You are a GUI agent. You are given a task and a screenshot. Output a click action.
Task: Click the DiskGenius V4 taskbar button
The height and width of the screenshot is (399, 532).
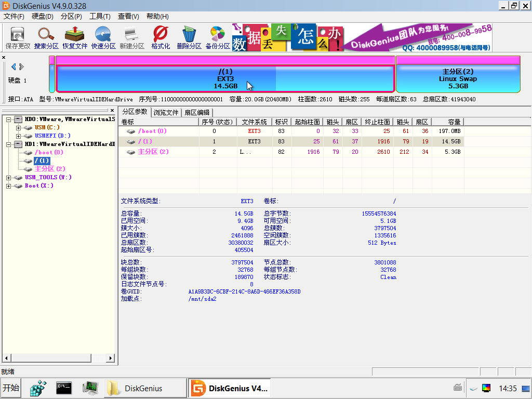point(231,388)
